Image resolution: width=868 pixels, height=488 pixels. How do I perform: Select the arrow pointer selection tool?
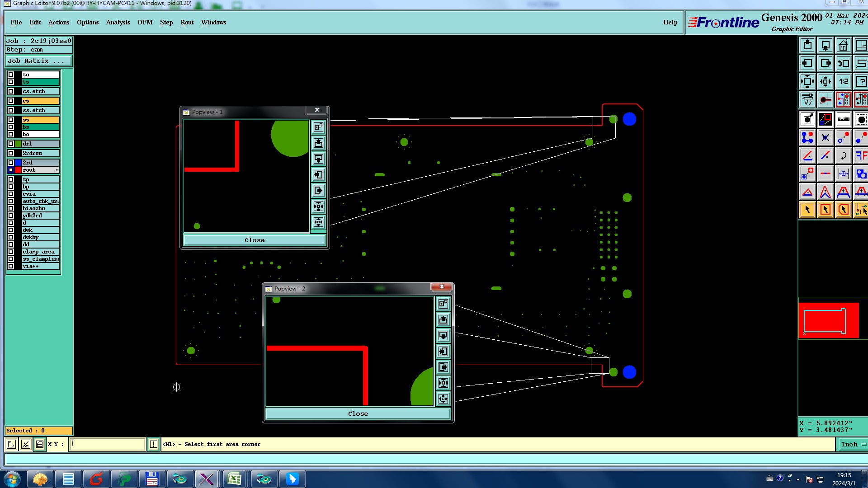[x=807, y=210]
